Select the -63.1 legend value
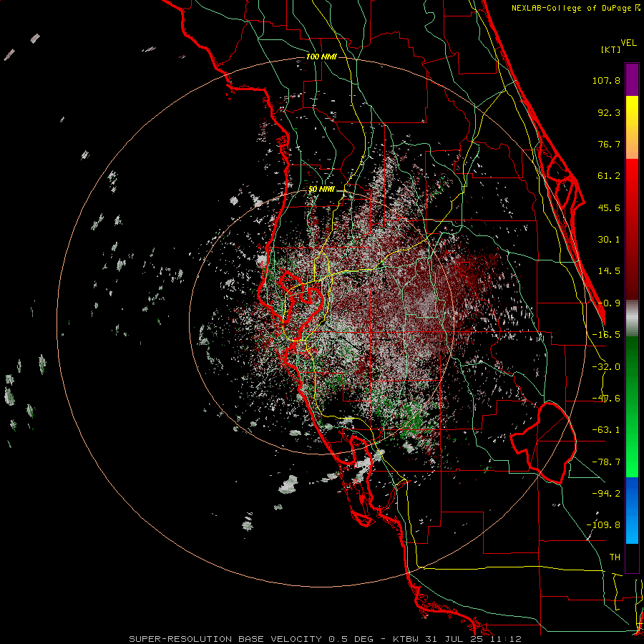The image size is (644, 644). tap(606, 430)
